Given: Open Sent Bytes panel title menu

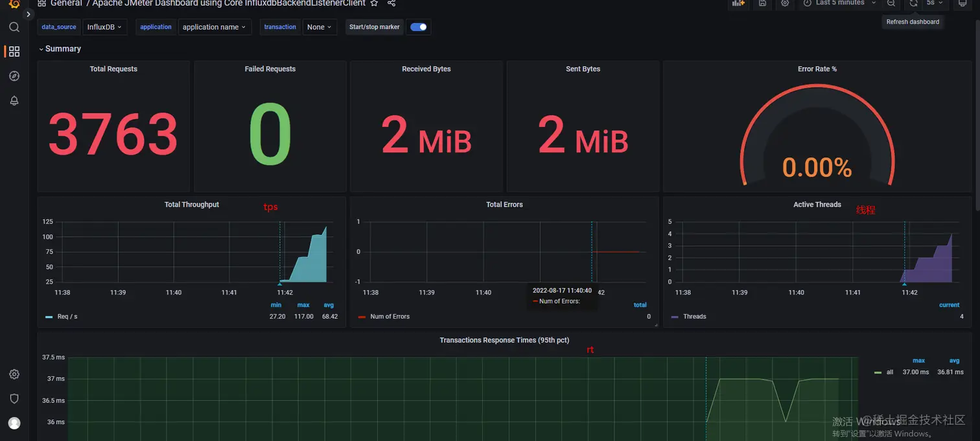Looking at the screenshot, I should 583,69.
